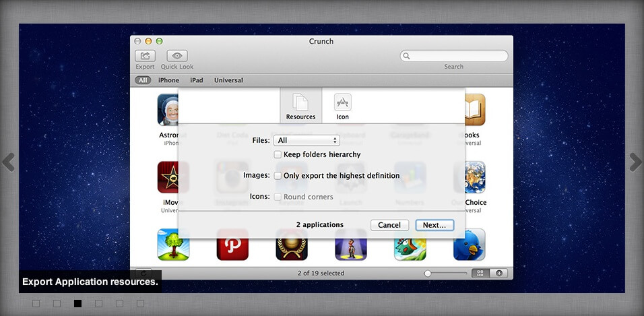Filter apps by Universal

[228, 80]
